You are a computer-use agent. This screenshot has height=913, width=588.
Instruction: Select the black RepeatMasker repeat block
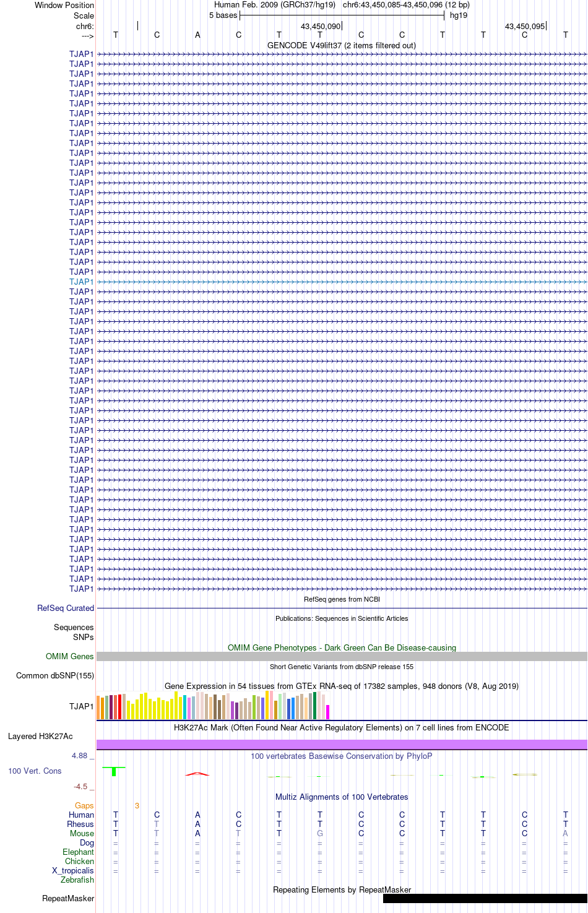tap(485, 898)
